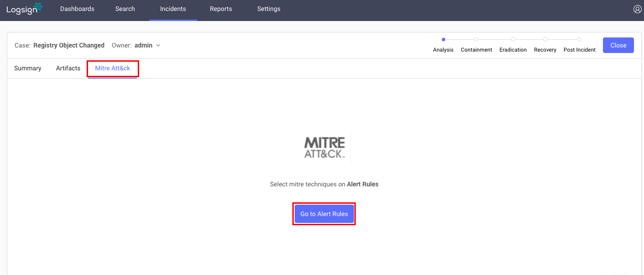
Task: Select the Containment stage marker
Action: pyautogui.click(x=476, y=40)
